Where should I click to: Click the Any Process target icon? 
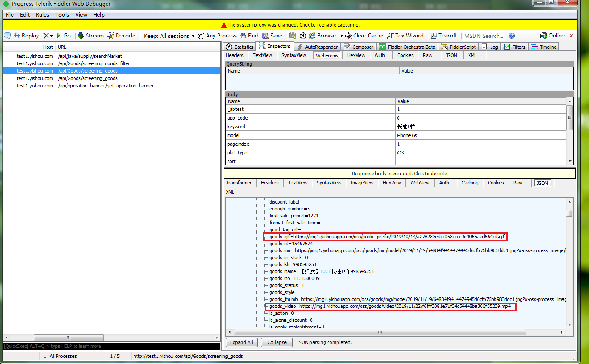[201, 36]
